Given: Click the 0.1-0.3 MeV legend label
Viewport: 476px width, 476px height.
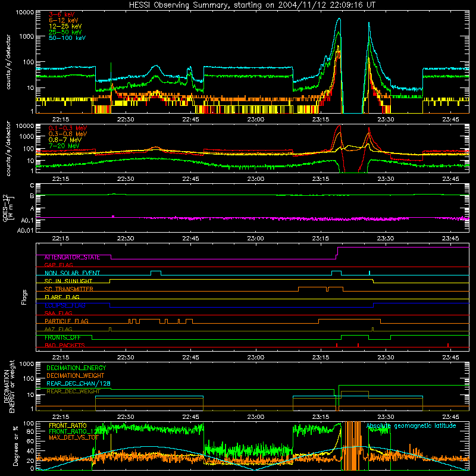Looking at the screenshot, I should 68,128.
